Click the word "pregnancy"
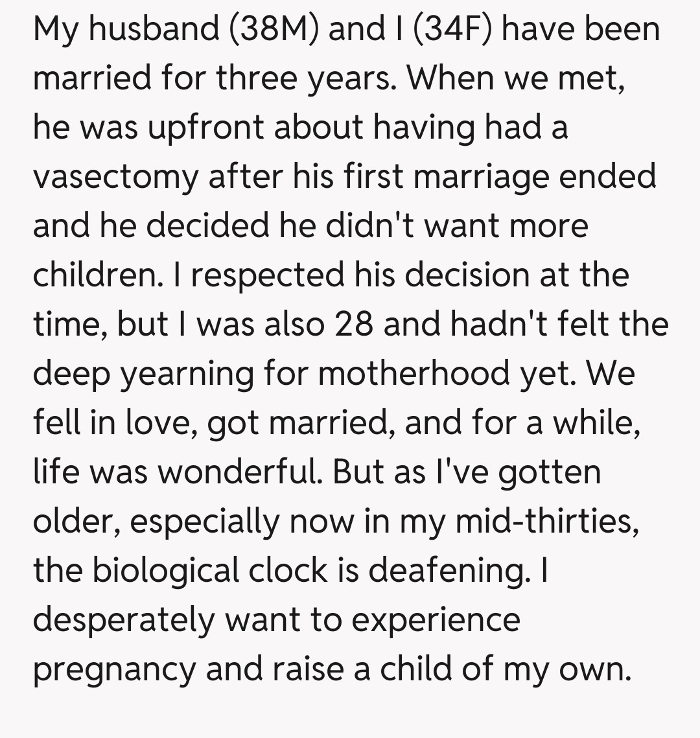Image resolution: width=700 pixels, height=738 pixels. tap(114, 669)
